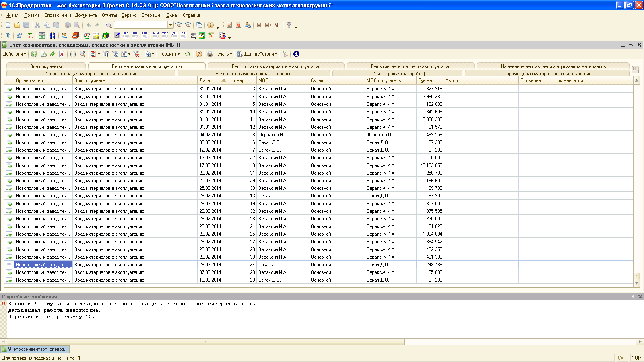This screenshot has width=644, height=362.
Task: Click the magnifier Find icon beside search box
Action: click(109, 25)
